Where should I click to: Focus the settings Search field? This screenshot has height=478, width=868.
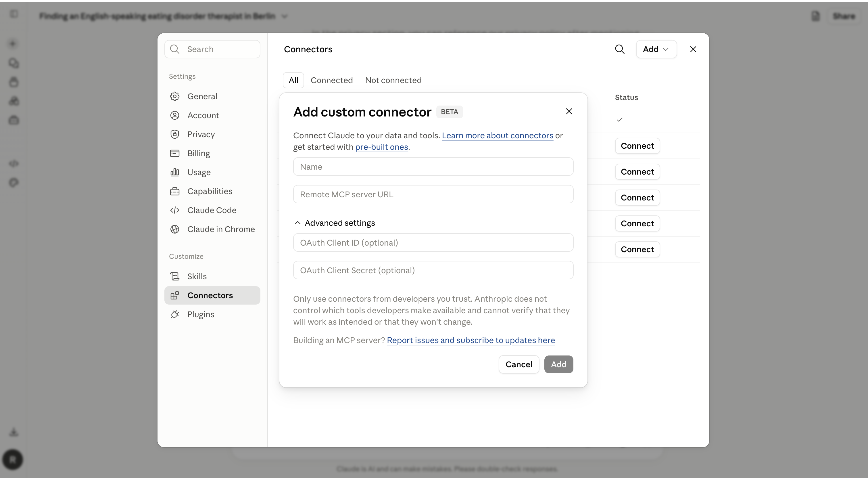click(x=212, y=49)
